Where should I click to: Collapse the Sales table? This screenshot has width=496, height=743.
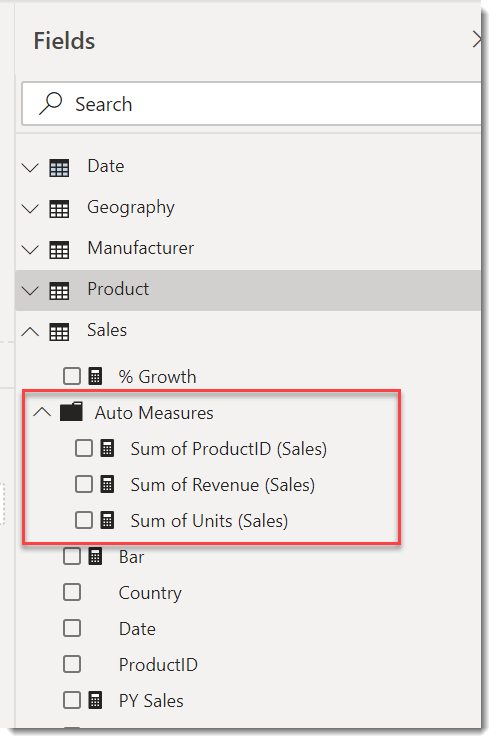coord(30,331)
